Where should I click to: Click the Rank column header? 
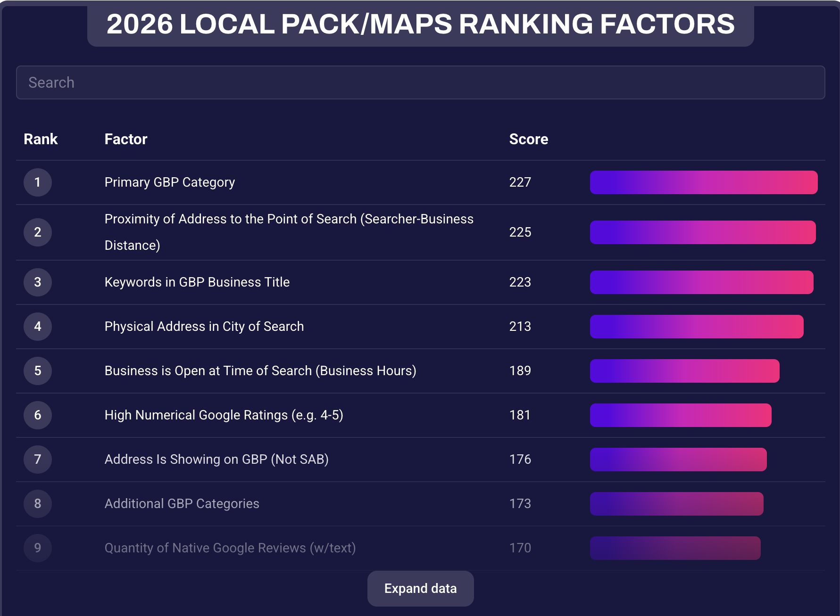(x=41, y=139)
